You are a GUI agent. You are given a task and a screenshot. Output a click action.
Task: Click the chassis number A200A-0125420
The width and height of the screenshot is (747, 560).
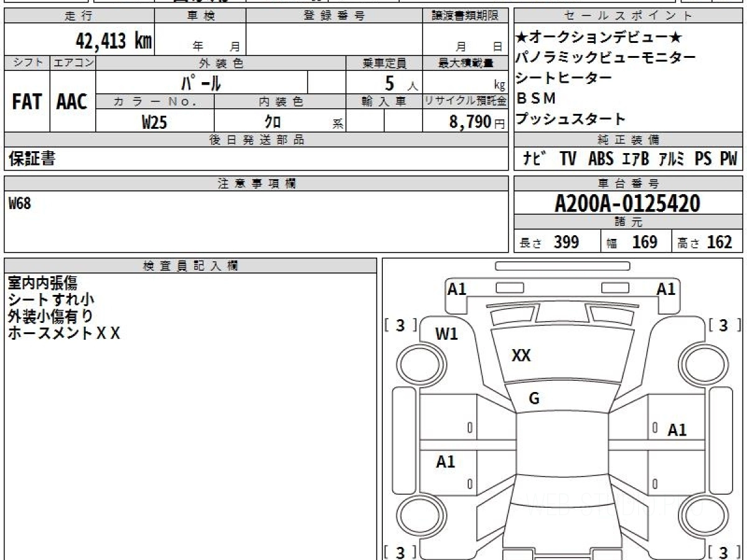628,203
